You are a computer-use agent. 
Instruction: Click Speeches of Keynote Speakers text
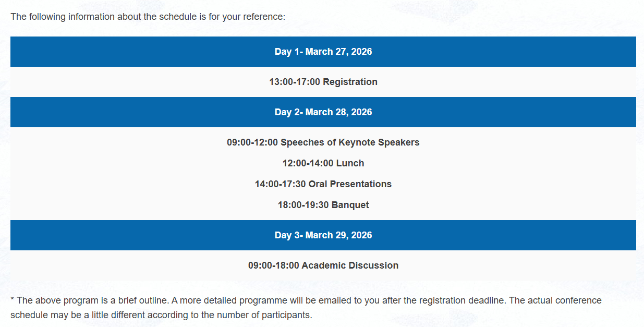tap(350, 142)
